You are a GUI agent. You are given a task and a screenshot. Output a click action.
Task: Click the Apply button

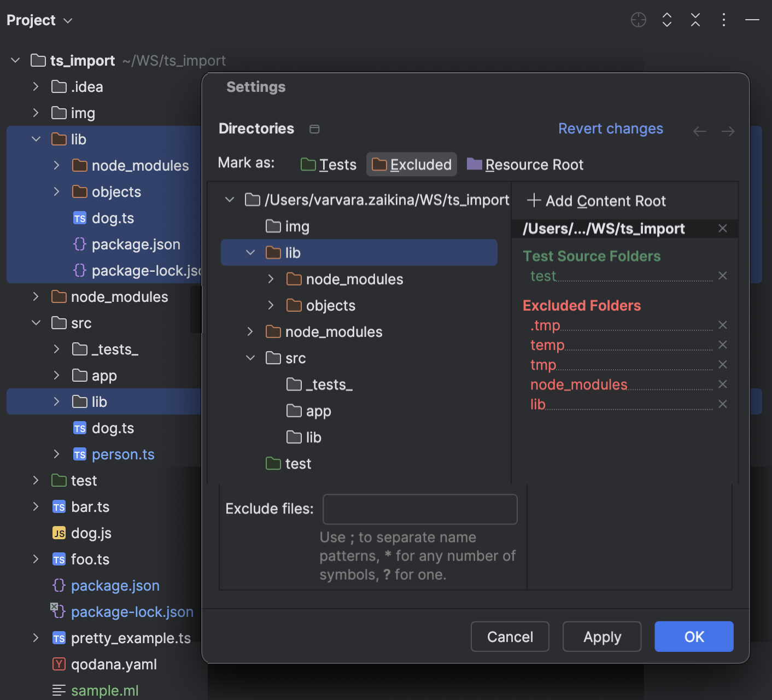(601, 637)
